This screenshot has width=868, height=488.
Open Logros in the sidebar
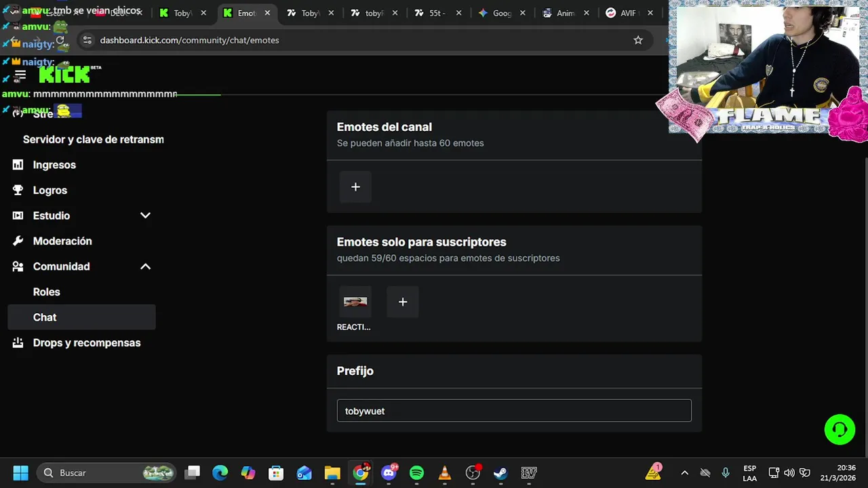(x=50, y=190)
